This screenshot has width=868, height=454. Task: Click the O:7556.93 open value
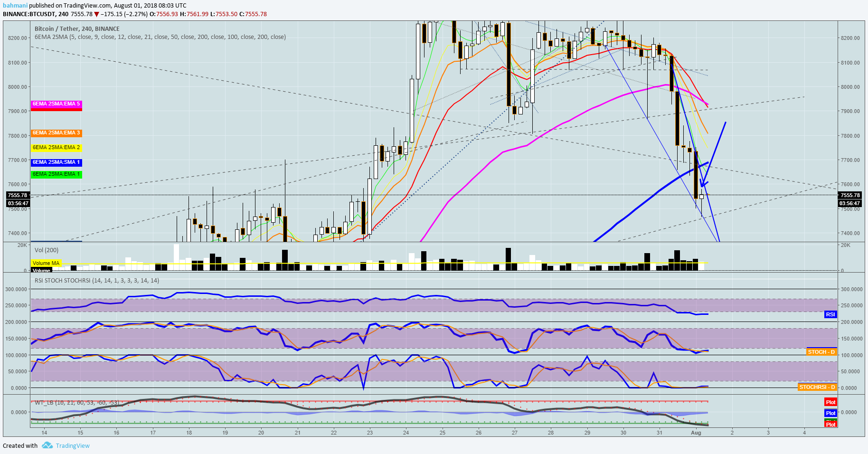coord(164,14)
